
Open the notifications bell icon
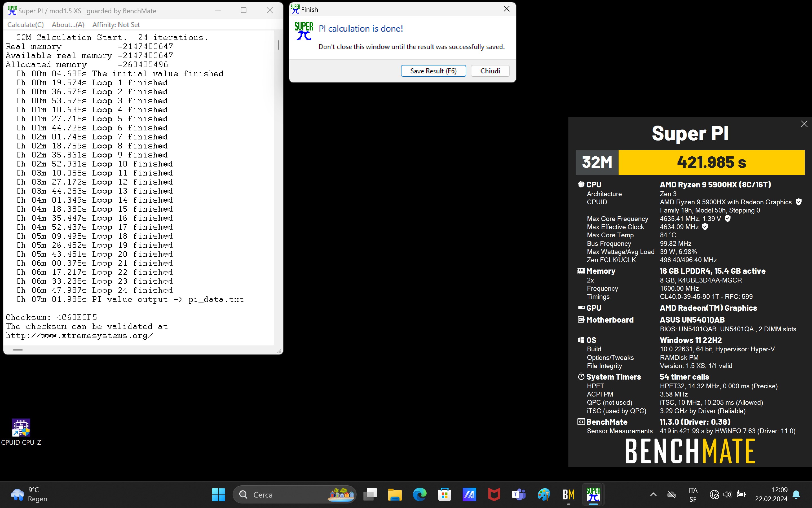pos(796,494)
